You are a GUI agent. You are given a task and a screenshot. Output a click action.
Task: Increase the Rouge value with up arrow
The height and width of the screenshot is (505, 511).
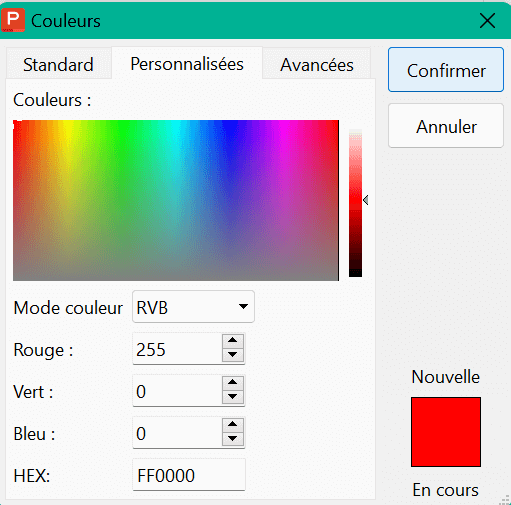[x=233, y=341]
